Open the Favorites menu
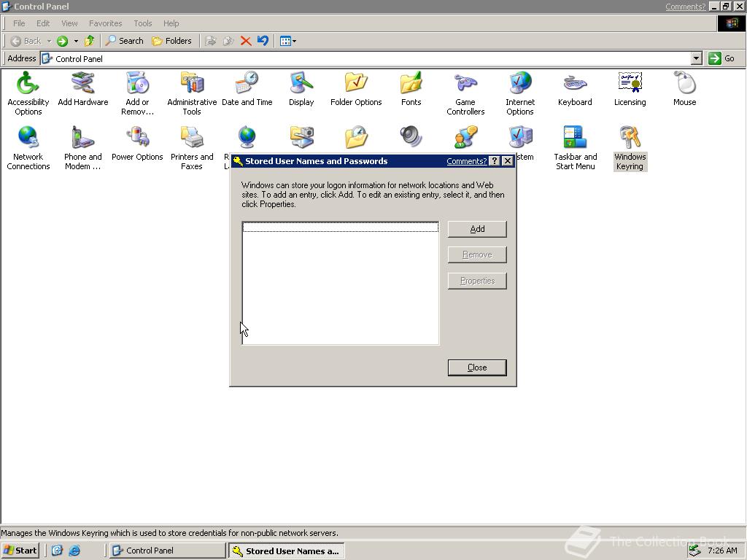The image size is (747, 560). [x=105, y=23]
